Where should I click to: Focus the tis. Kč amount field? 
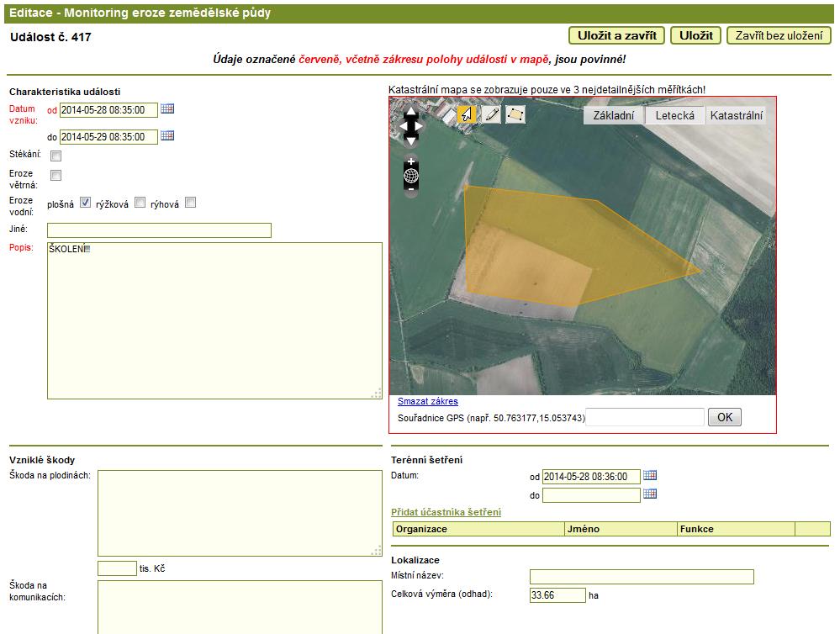click(118, 568)
